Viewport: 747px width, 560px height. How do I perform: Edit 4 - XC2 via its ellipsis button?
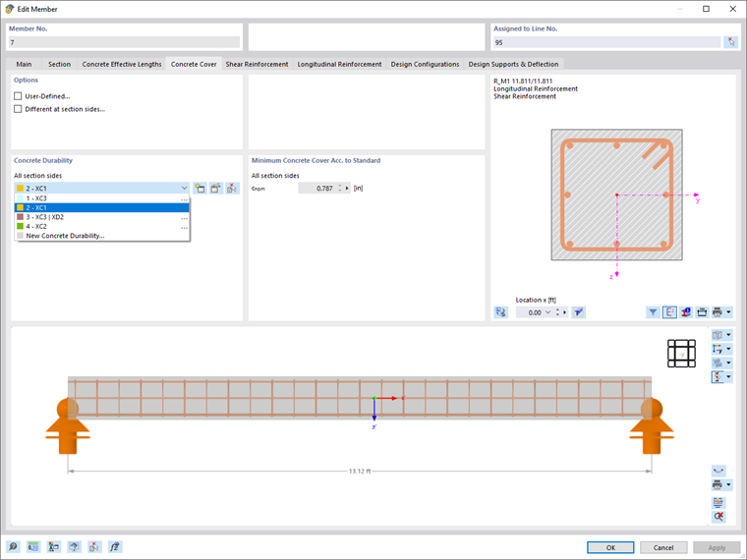pyautogui.click(x=185, y=227)
